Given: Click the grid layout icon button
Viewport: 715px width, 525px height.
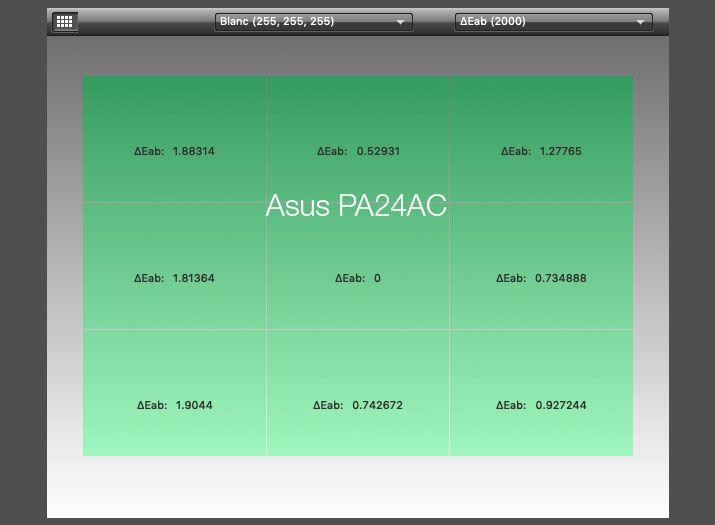Looking at the screenshot, I should click(64, 21).
